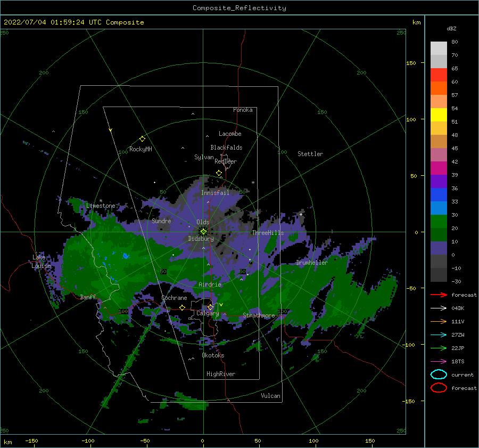Click the km unit label at bottom left

point(7,442)
